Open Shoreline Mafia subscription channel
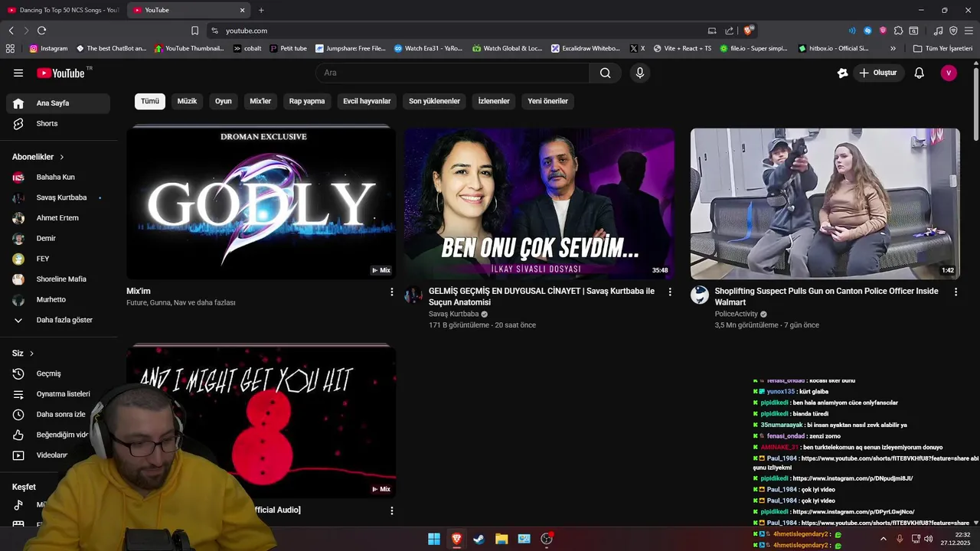This screenshot has height=551, width=980. [58, 279]
